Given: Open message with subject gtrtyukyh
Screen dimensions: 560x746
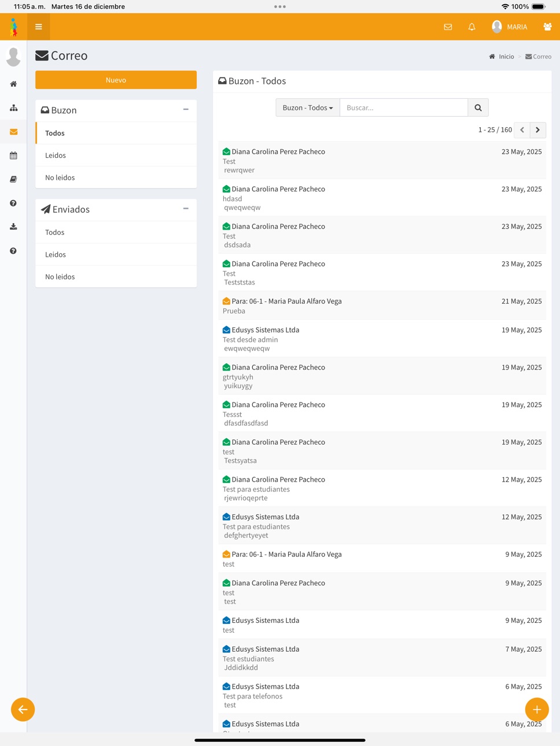Looking at the screenshot, I should click(x=382, y=376).
